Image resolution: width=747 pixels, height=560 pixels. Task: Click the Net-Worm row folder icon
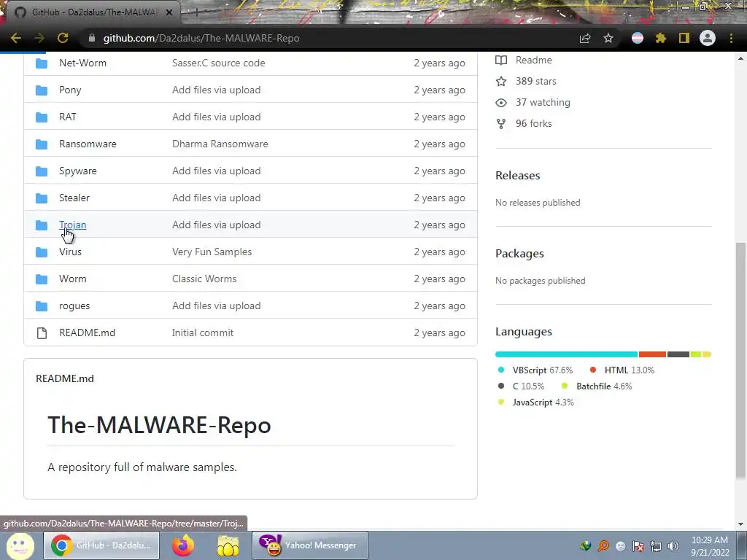[42, 63]
